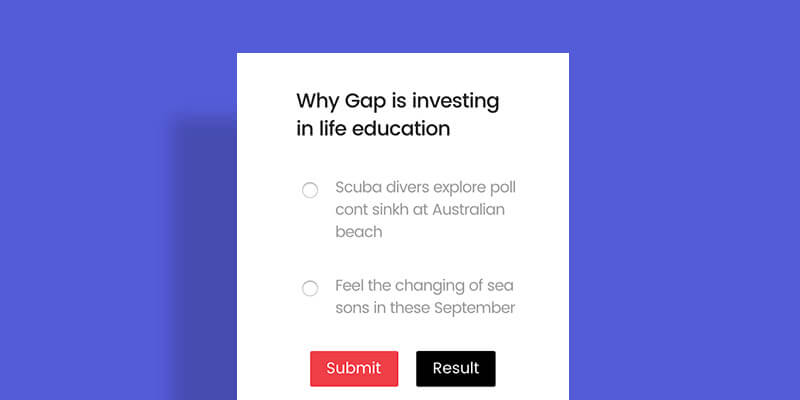
Task: Click the 'cont sinkh at Australian' text line
Action: coord(420,209)
